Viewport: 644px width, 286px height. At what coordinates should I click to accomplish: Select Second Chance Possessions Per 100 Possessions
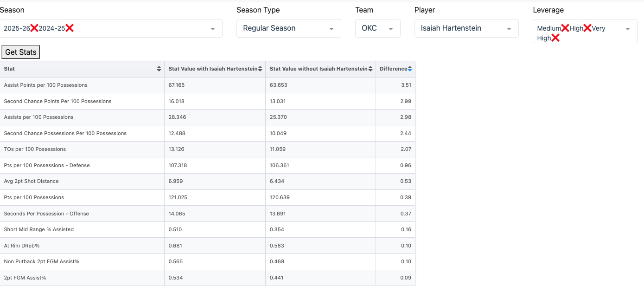tap(208, 133)
